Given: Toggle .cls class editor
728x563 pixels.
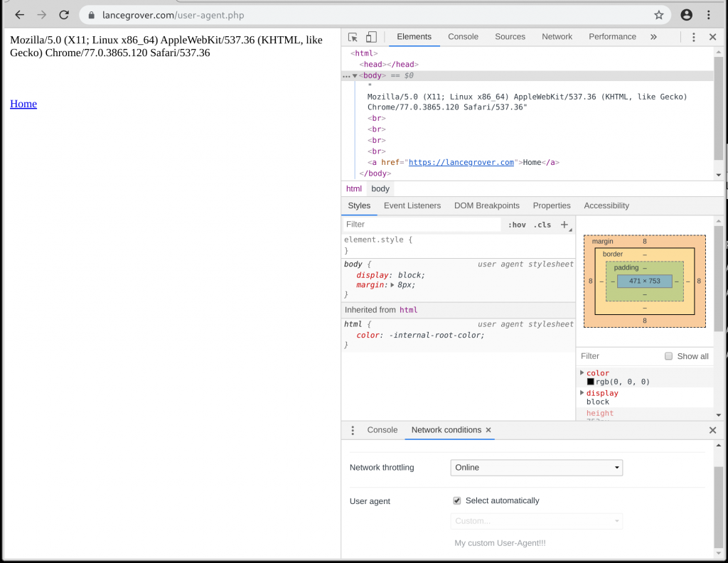Looking at the screenshot, I should 542,225.
